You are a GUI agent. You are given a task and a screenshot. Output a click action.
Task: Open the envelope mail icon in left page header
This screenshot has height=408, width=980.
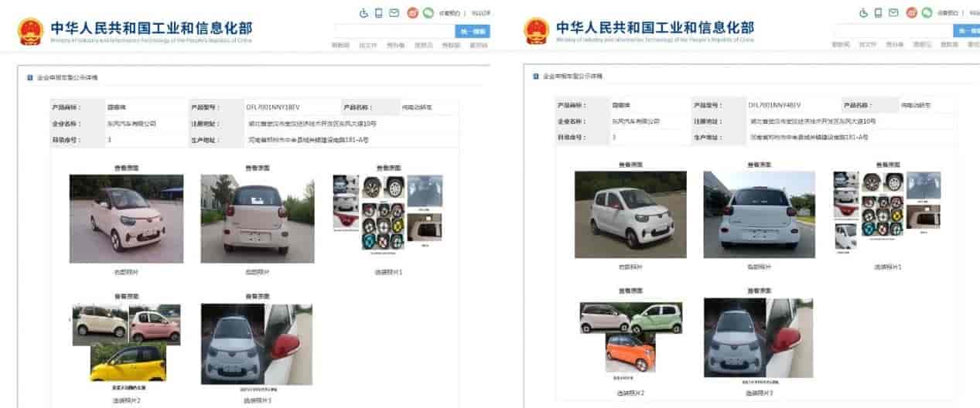394,13
